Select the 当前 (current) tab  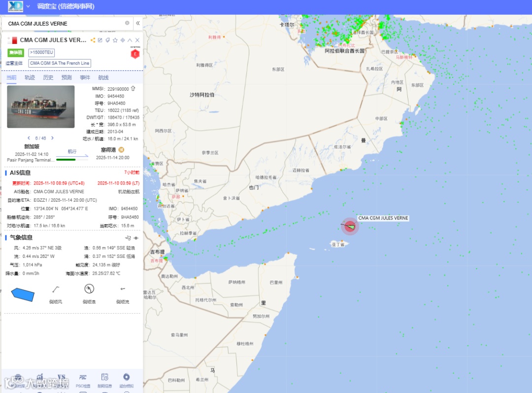tap(11, 77)
